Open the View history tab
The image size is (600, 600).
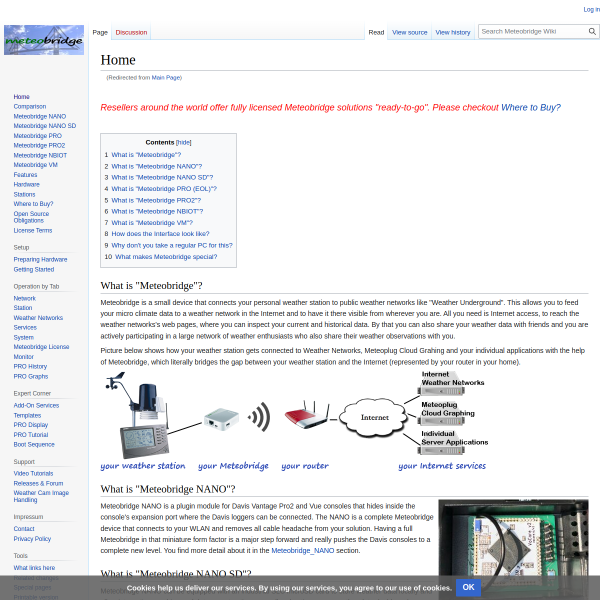(453, 33)
